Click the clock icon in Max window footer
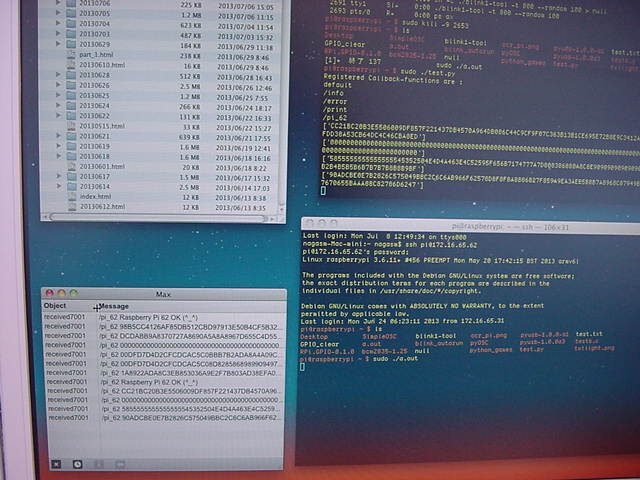Viewport: 640px width, 480px height. (x=77, y=464)
